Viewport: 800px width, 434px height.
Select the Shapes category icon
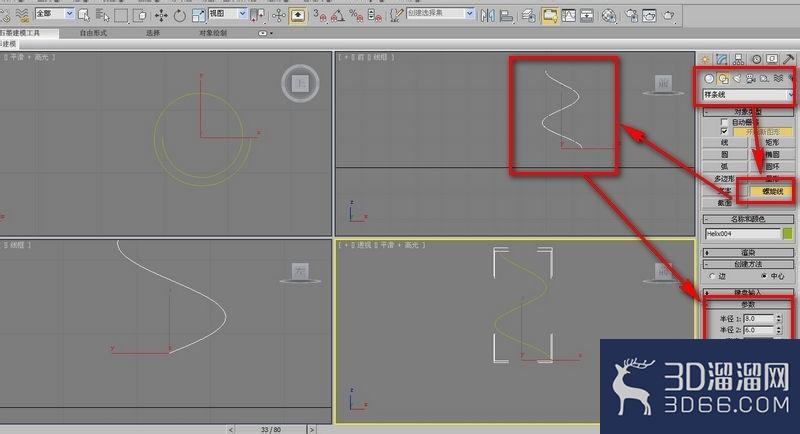tap(723, 79)
